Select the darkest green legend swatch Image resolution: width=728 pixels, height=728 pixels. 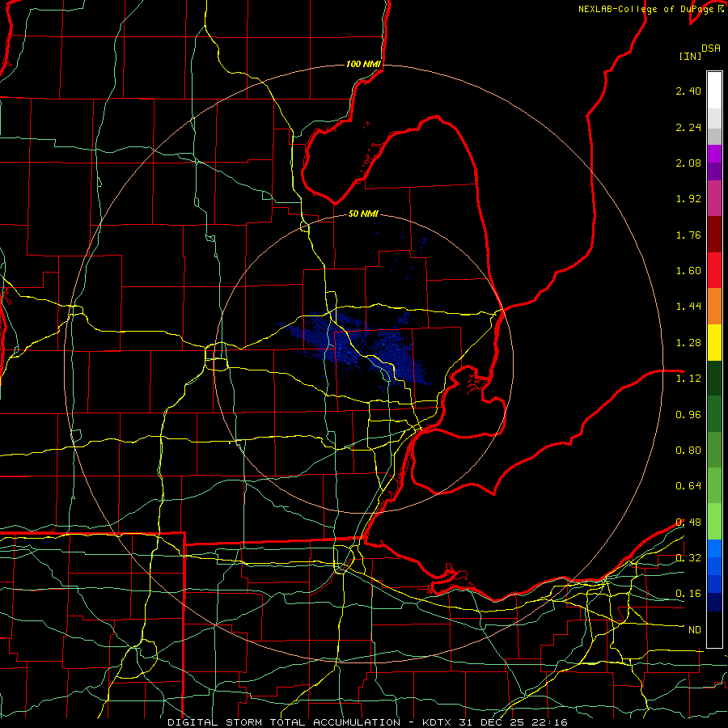pyautogui.click(x=714, y=379)
